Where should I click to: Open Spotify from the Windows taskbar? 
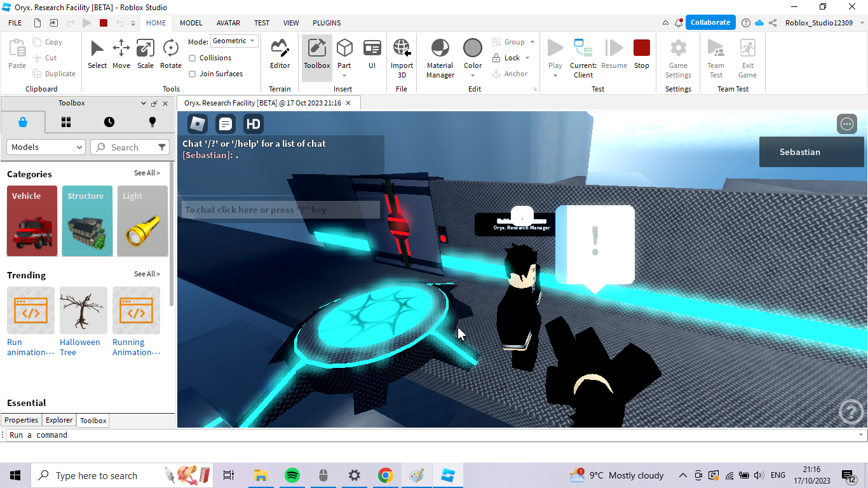point(292,475)
